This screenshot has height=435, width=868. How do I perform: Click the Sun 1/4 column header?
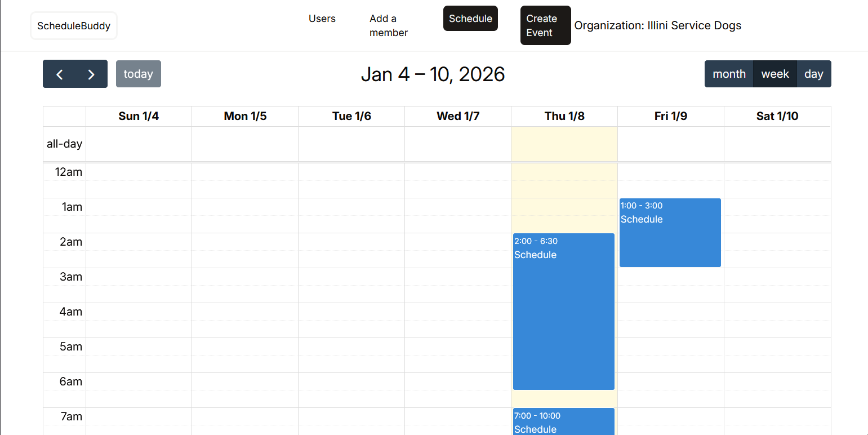coord(139,116)
